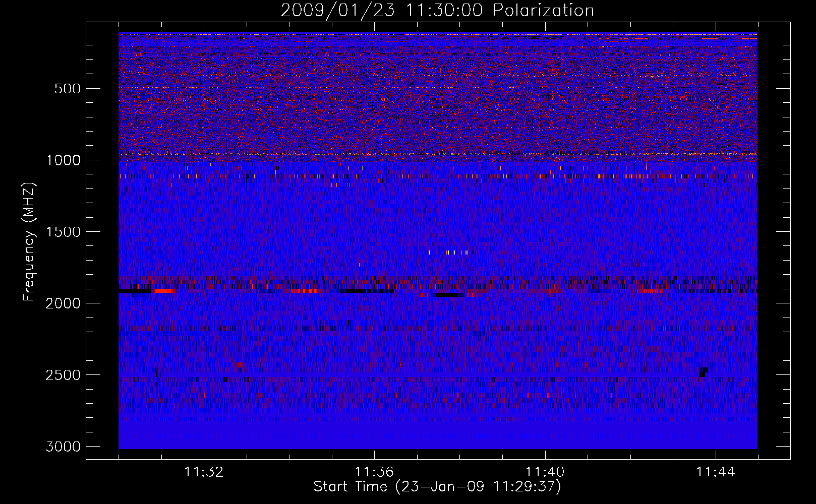Click the 1500 frequency tick label
Screen dimensions: 816x504
[63, 232]
